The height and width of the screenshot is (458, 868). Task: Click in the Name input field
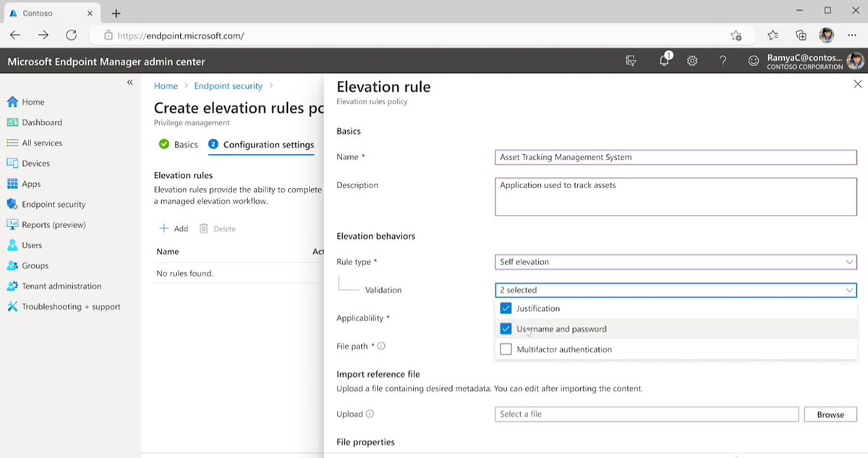pyautogui.click(x=676, y=157)
